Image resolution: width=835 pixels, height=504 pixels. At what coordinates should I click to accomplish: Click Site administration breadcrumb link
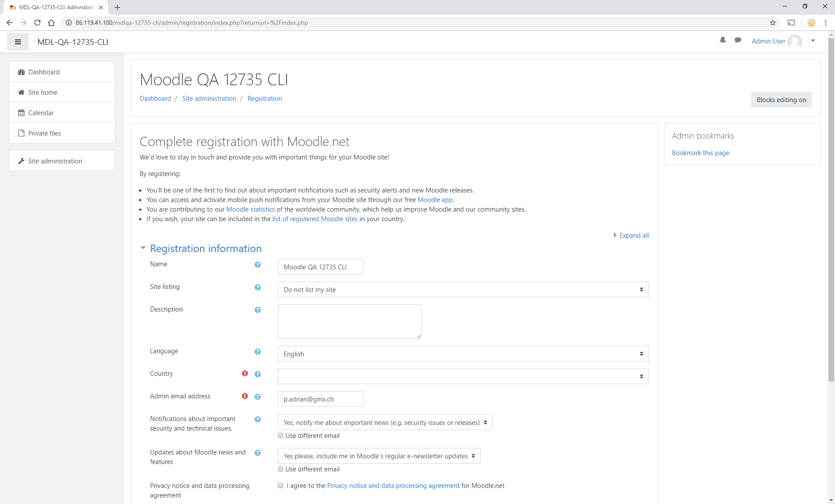(209, 99)
